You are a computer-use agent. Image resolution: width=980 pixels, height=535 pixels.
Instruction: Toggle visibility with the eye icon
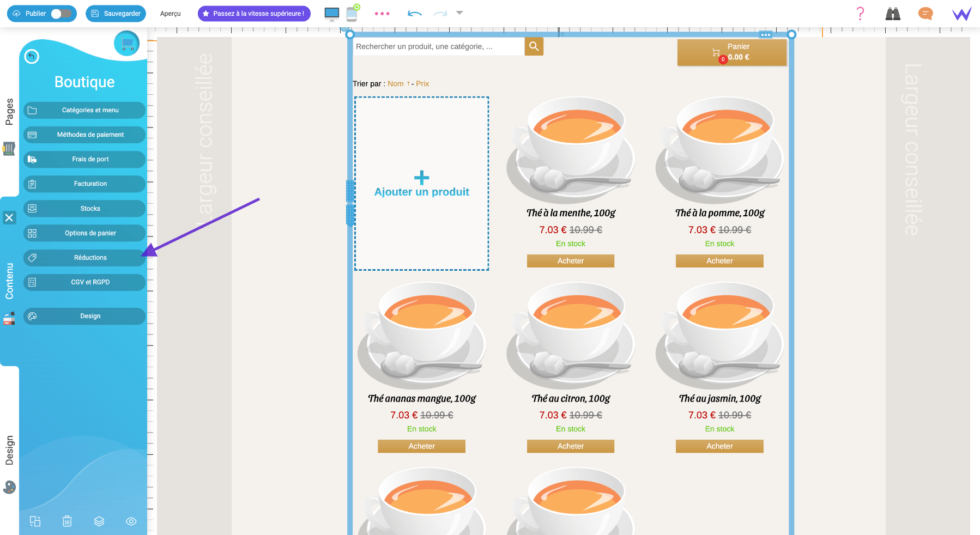[131, 521]
